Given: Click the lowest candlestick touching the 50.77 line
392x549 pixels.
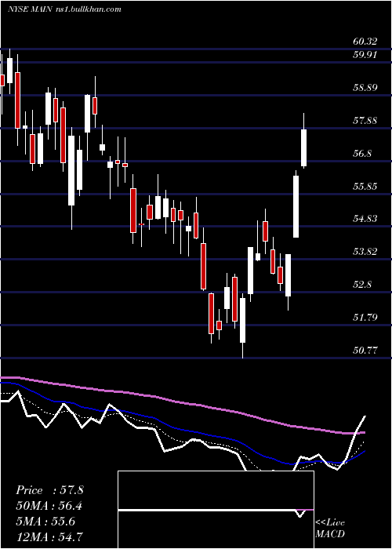Looking at the screenshot, I should click(x=242, y=326).
